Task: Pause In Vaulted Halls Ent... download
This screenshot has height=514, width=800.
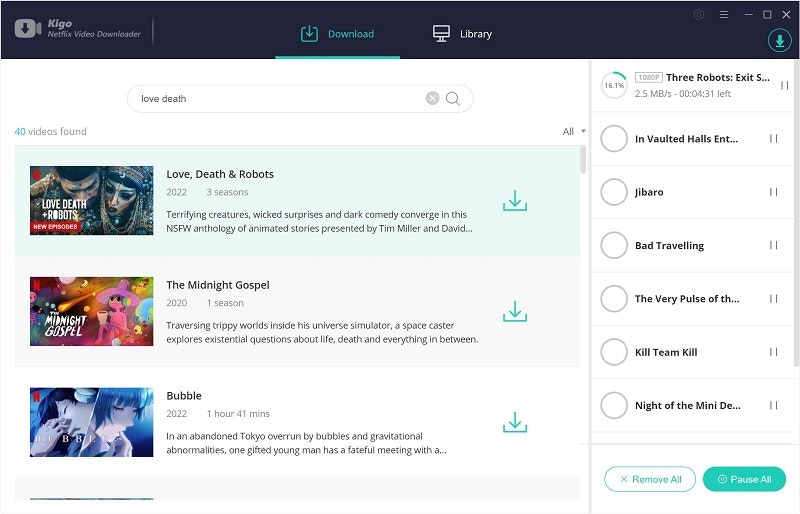Action: click(773, 138)
